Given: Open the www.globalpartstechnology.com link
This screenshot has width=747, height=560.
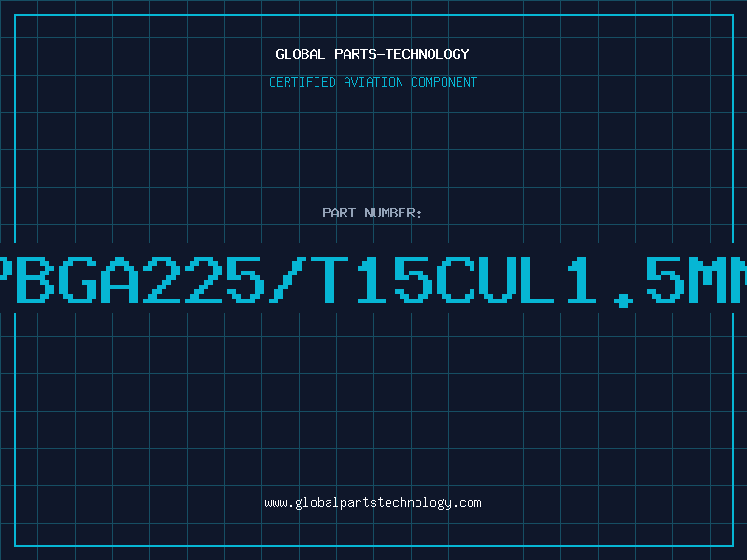Looking at the screenshot, I should click(x=373, y=503).
